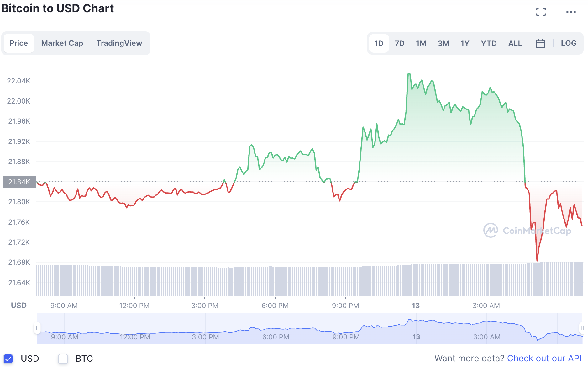Select the 1M time range
Image resolution: width=588 pixels, height=367 pixels.
(421, 43)
